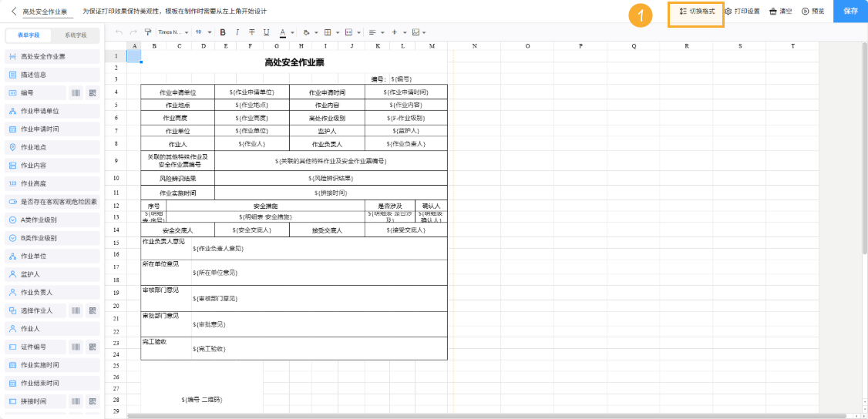Toggle italic formatting

tap(237, 32)
